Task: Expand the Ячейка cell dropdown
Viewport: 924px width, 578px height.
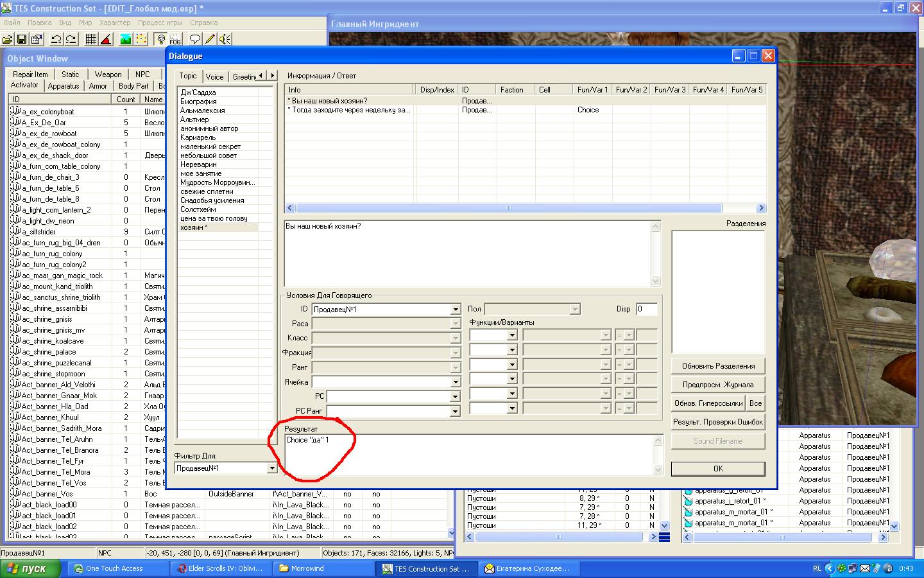Action: pyautogui.click(x=455, y=382)
